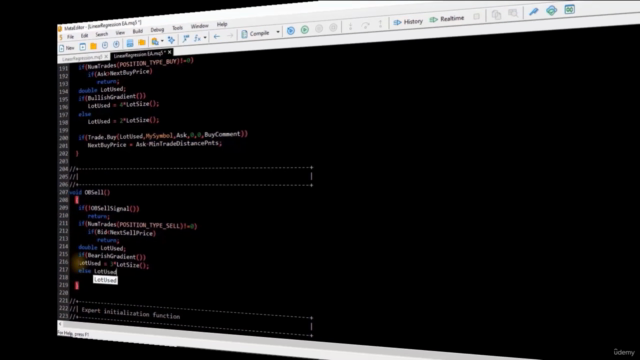This screenshot has width=640, height=360.
Task: Select the LotUsed autocomplete suggestion
Action: pyautogui.click(x=105, y=280)
